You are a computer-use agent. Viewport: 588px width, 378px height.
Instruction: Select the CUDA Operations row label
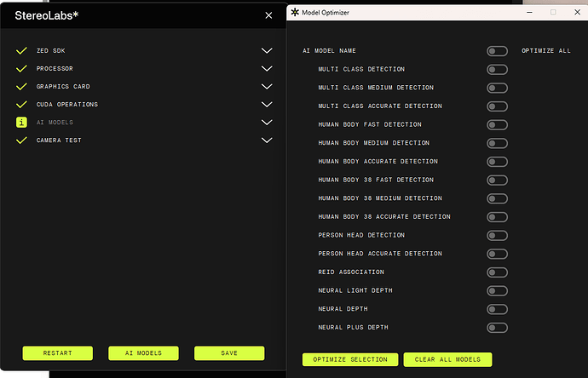67,104
